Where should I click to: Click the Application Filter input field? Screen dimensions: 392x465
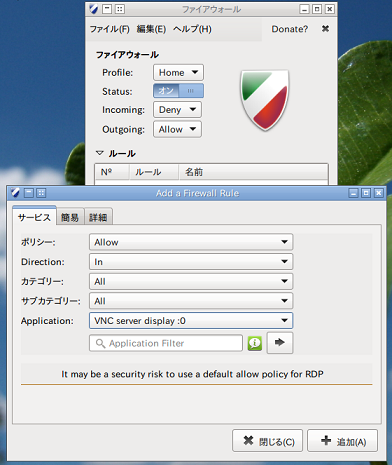(x=166, y=343)
